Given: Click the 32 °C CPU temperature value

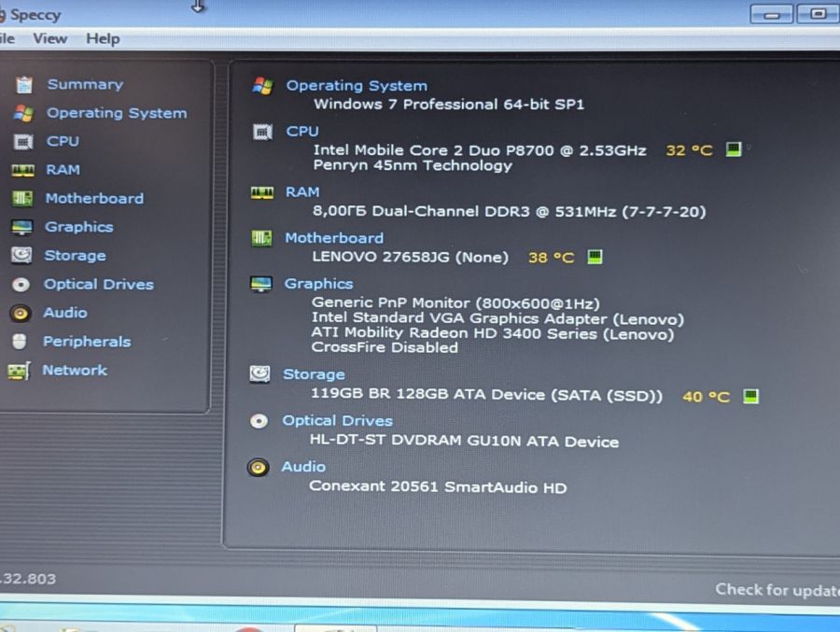Looking at the screenshot, I should pyautogui.click(x=689, y=150).
